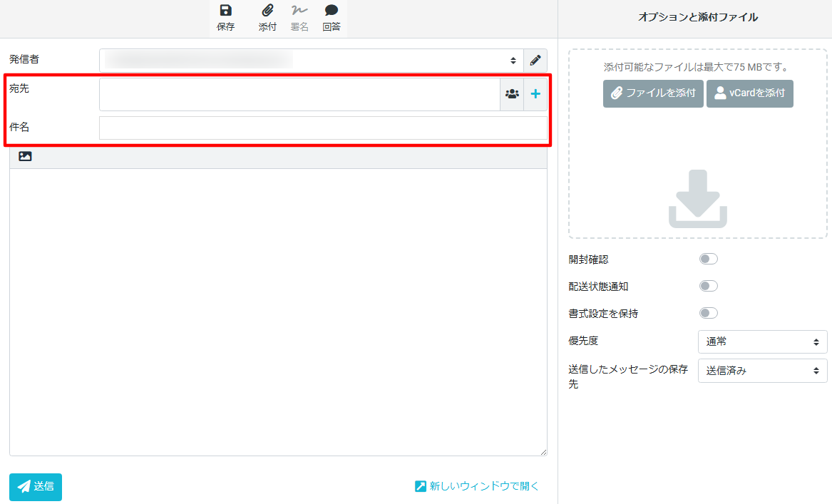Enable the 配送状態通知 delivery status switch
The height and width of the screenshot is (504, 832).
[709, 286]
